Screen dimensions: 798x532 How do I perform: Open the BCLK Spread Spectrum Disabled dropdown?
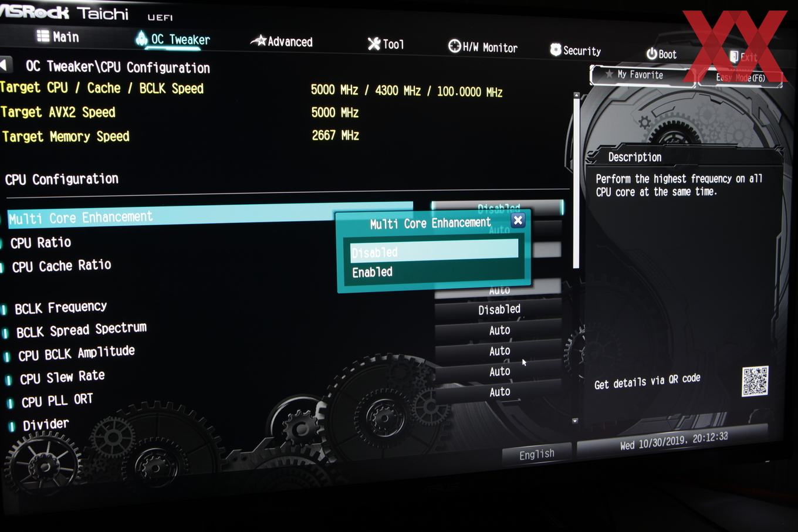499,309
